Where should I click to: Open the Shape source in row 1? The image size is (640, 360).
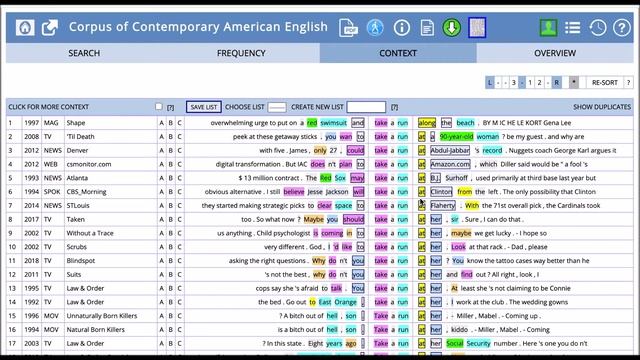(76, 122)
